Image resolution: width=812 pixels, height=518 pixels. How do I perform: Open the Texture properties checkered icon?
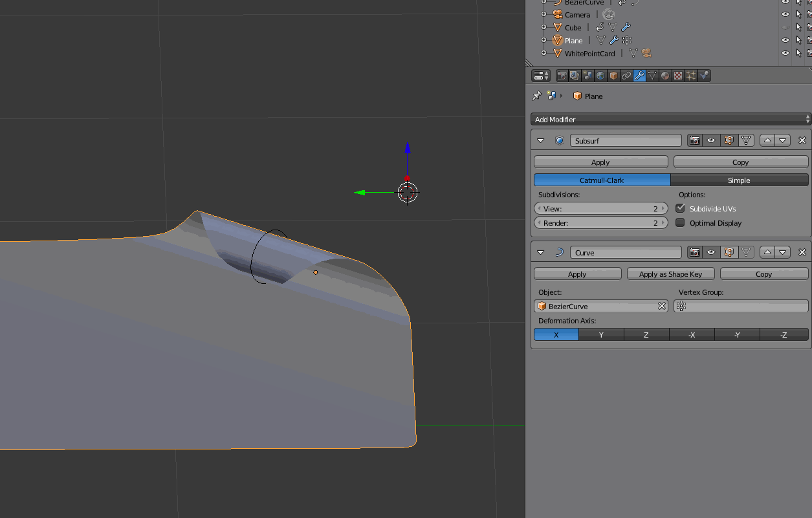(678, 76)
